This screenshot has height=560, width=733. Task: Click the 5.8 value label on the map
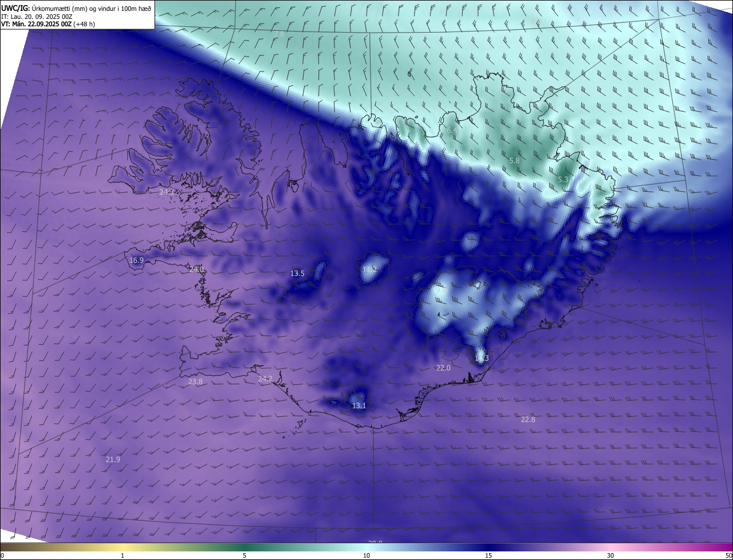click(x=514, y=161)
